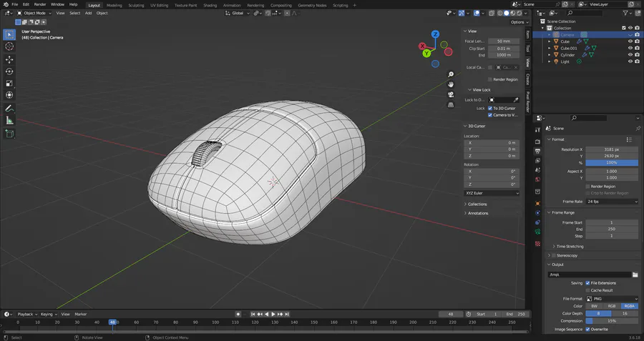This screenshot has height=341, width=644.
Task: Select the Add Cube tool
Action: tap(9, 133)
